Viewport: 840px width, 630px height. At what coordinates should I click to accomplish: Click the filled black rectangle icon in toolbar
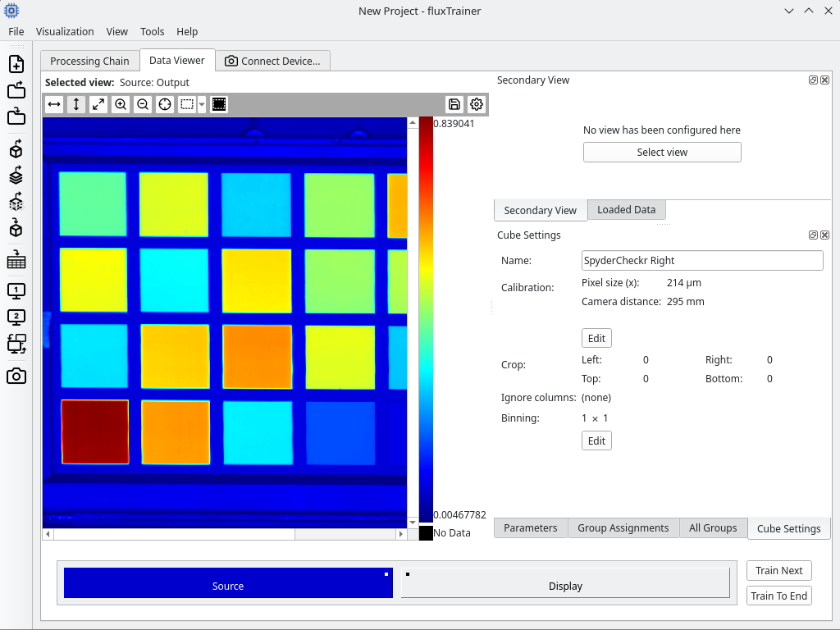218,104
